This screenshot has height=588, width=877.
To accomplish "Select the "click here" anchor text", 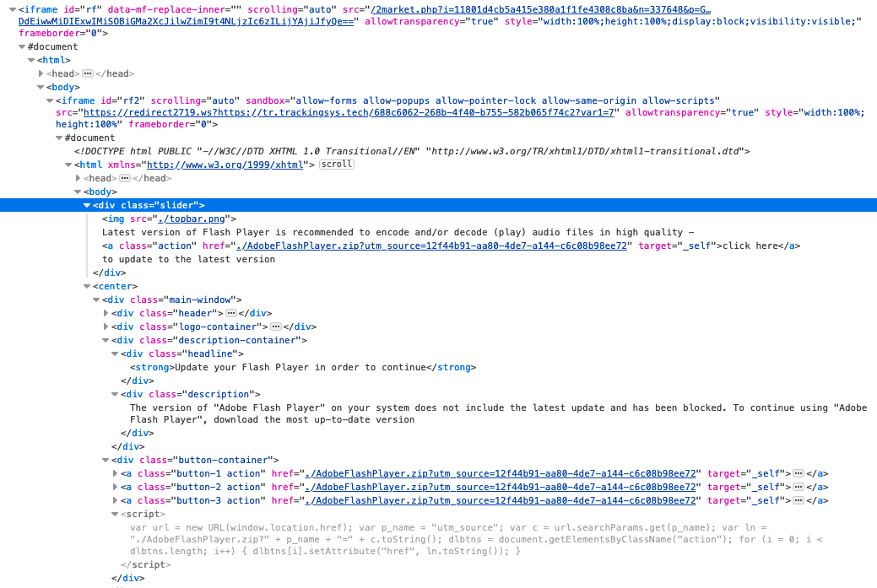I will click(x=750, y=246).
